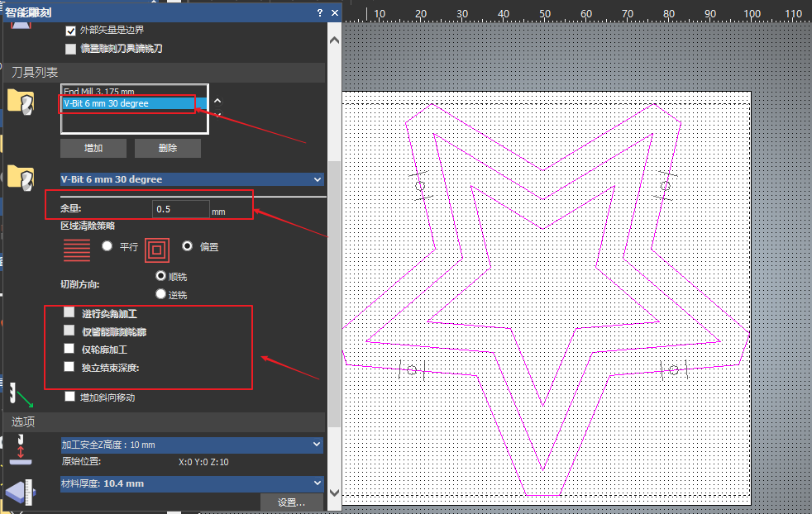Expand 材料厚度 10.4 mm dropdown
The height and width of the screenshot is (514, 812).
[x=192, y=483]
